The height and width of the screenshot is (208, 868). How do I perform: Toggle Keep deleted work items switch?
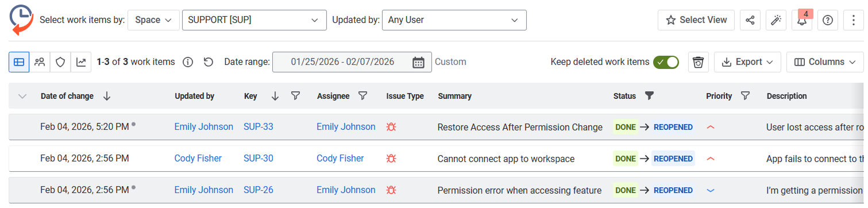[x=666, y=62]
